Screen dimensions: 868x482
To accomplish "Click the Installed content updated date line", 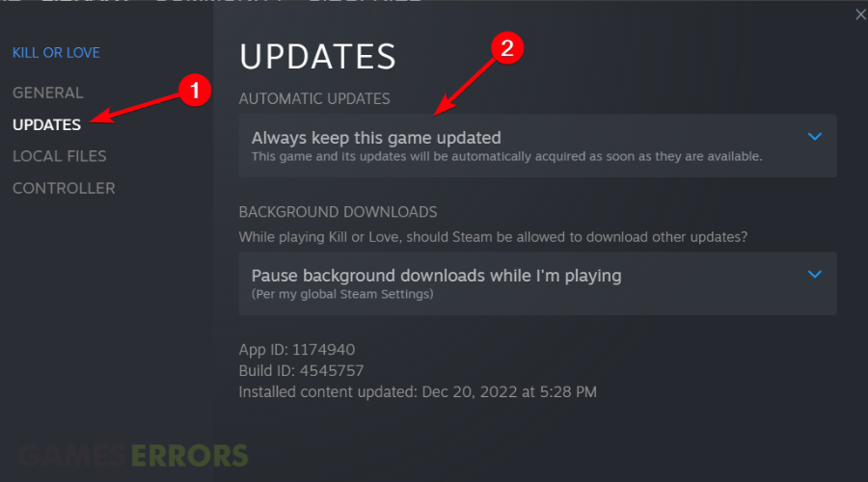I will click(418, 391).
